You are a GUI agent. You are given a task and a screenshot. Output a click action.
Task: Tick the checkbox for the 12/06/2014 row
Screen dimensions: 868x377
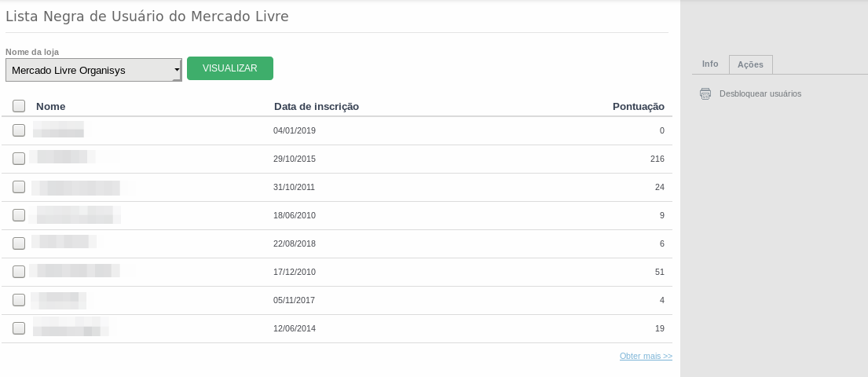click(x=19, y=328)
